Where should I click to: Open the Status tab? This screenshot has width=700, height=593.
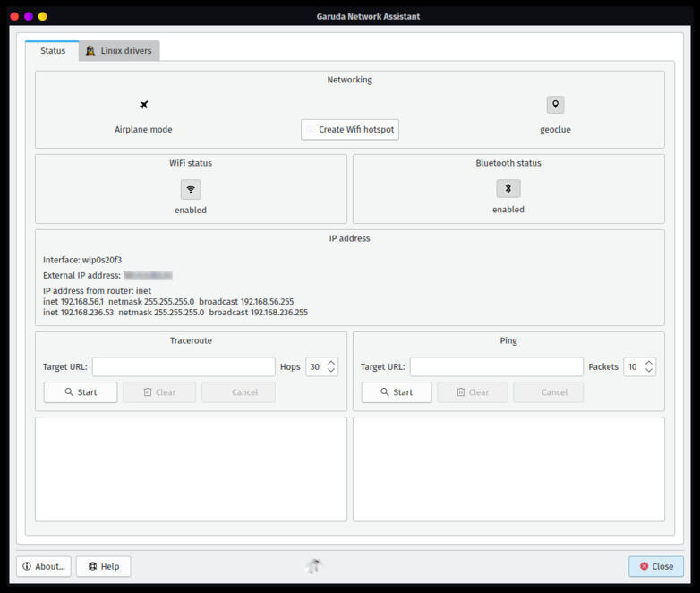(53, 50)
